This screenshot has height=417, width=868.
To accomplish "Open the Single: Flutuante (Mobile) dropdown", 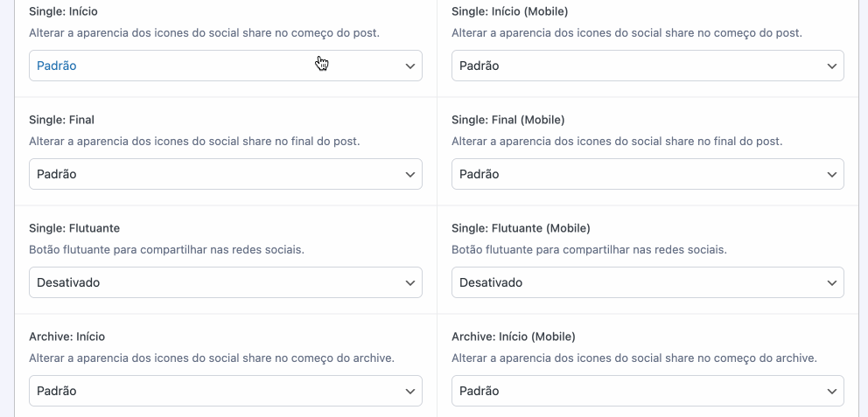I will 647,282.
